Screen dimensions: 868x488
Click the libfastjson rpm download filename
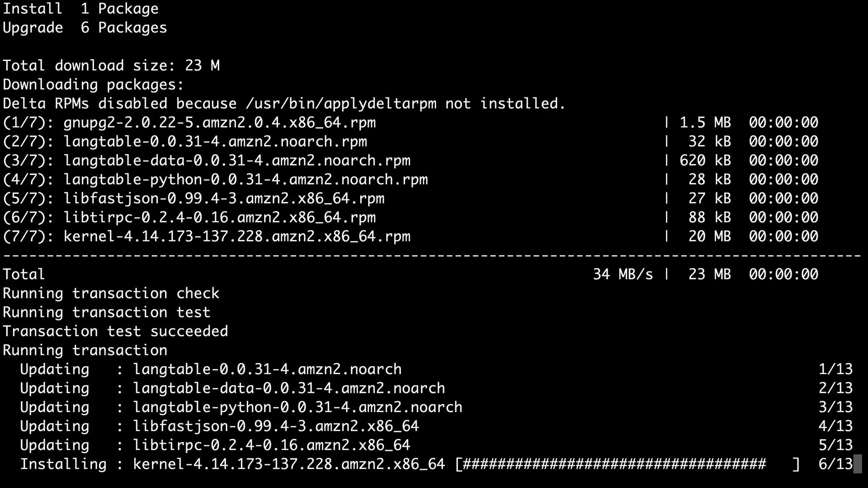coord(224,198)
